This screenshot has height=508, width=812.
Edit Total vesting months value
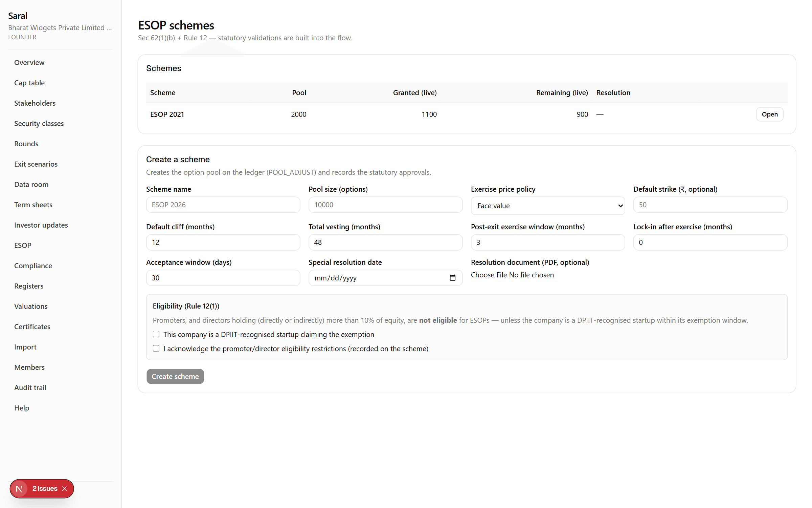click(x=385, y=242)
